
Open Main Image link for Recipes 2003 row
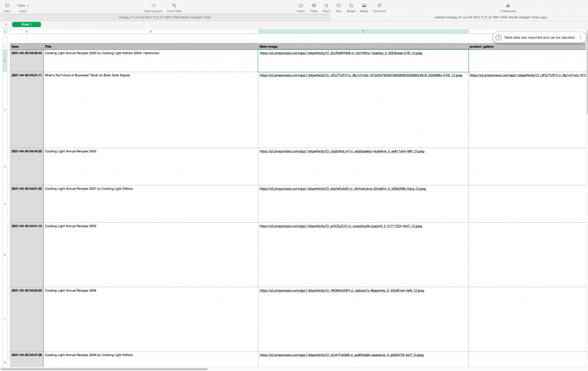(342, 152)
